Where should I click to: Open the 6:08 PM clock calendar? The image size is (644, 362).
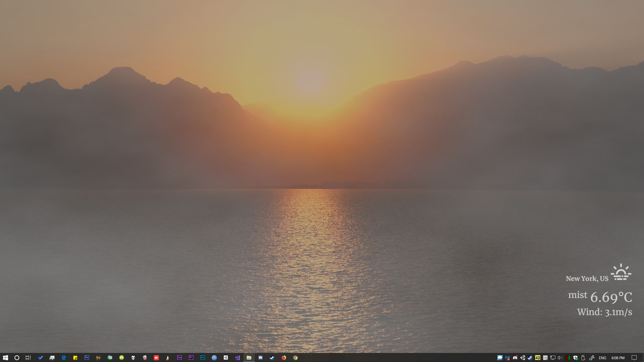(x=618, y=358)
